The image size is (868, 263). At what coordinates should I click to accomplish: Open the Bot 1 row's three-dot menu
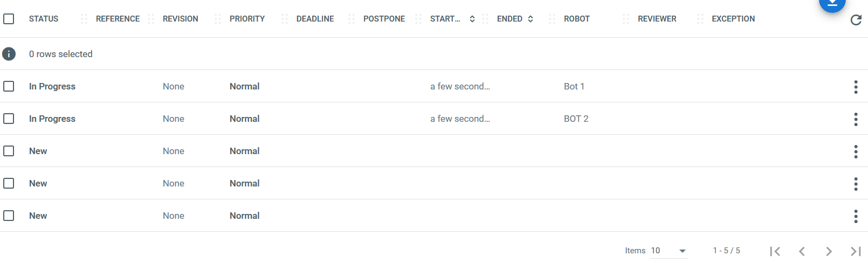856,87
